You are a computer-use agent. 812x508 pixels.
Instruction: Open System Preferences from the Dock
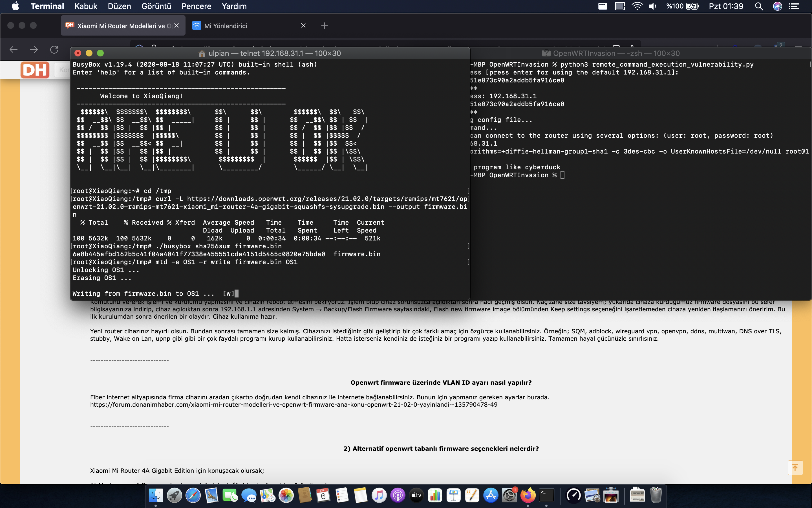[509, 495]
